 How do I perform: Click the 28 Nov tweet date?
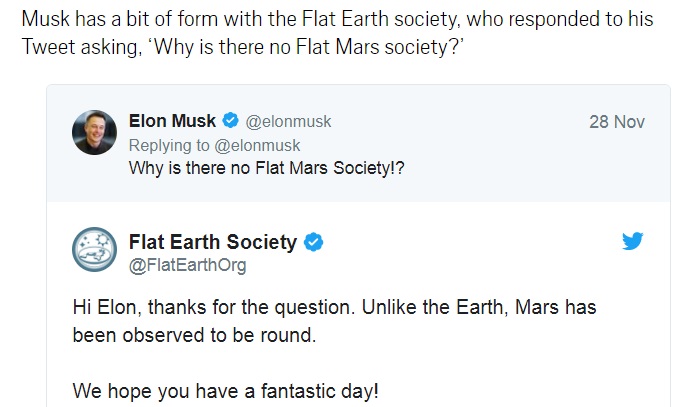[617, 122]
